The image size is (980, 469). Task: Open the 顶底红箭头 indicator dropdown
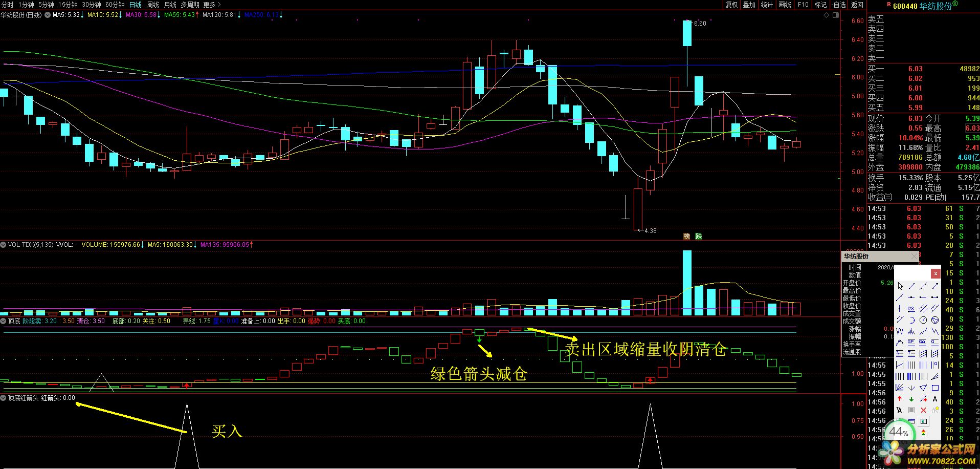point(4,398)
